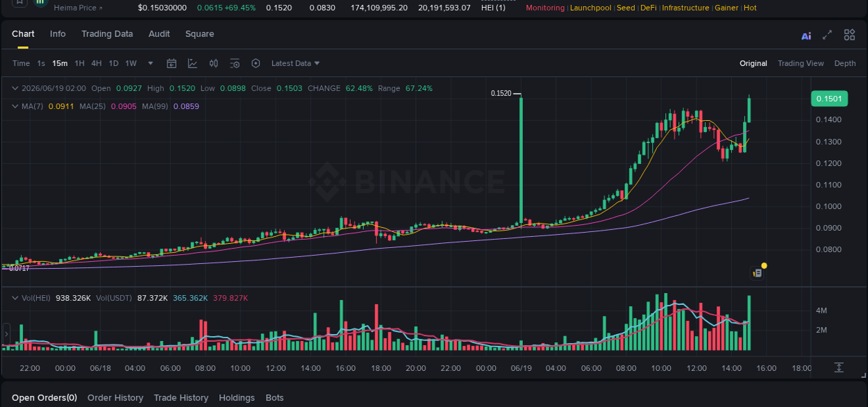This screenshot has width=868, height=407.
Task: Open the hexagon chart settings icon
Action: (256, 63)
